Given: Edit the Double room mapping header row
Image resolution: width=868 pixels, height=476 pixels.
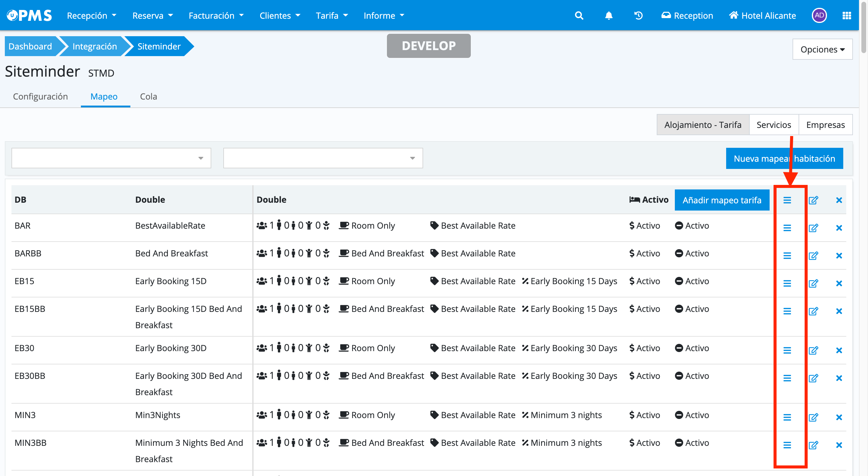Looking at the screenshot, I should tap(813, 200).
